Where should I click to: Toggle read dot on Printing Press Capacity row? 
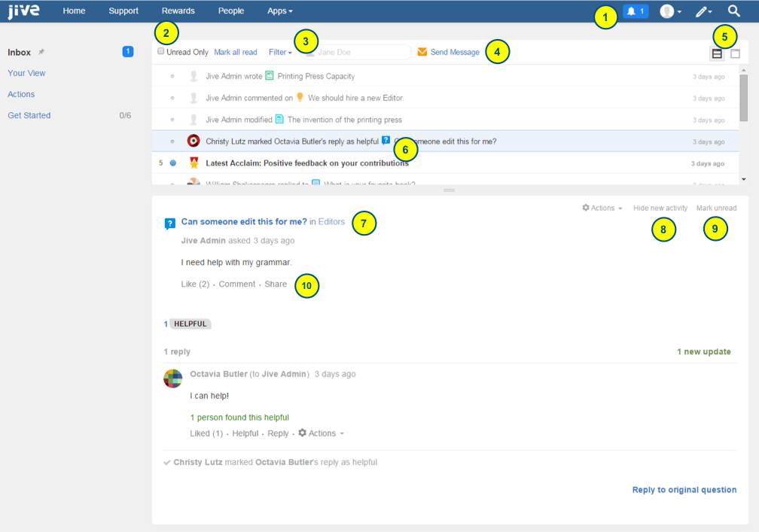click(x=172, y=76)
